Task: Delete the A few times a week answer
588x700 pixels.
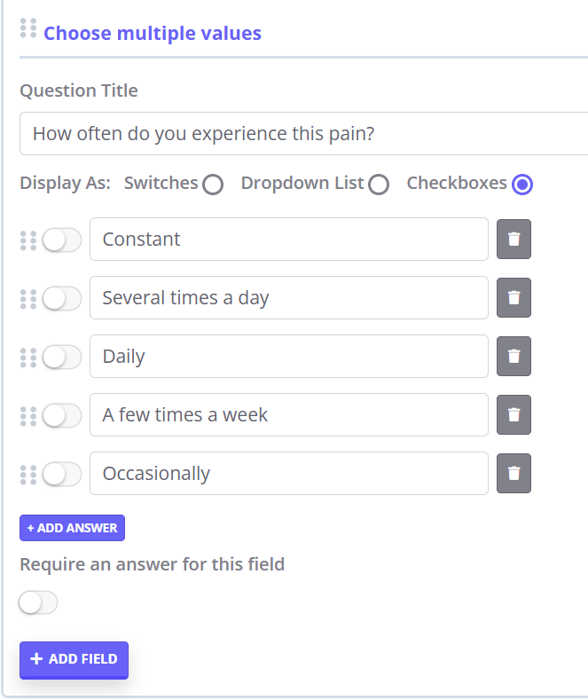Action: [x=514, y=414]
